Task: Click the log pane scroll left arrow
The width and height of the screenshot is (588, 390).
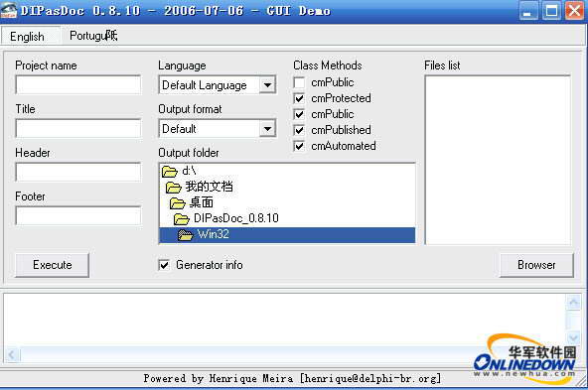Action: pyautogui.click(x=12, y=354)
